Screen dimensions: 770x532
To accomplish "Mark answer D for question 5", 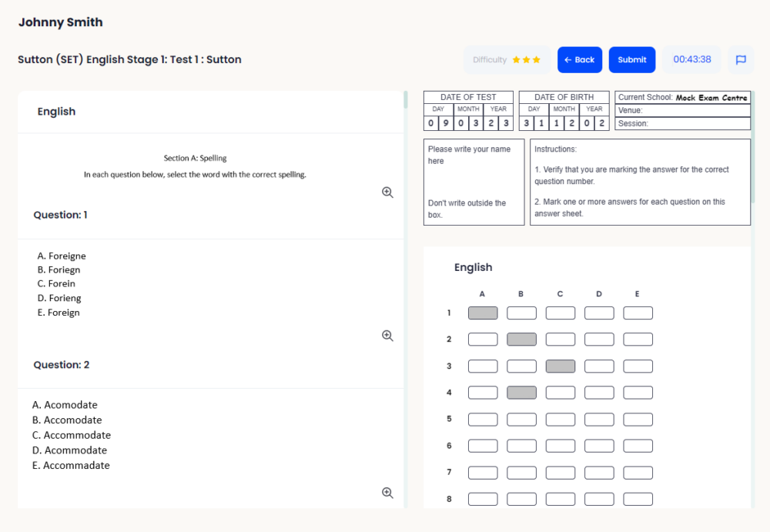I will 599,419.
